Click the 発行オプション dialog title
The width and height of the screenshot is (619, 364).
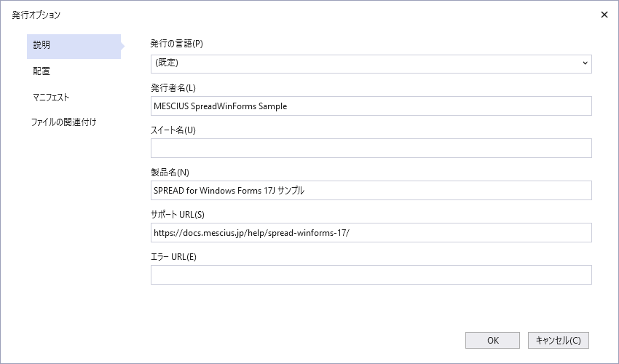[x=36, y=15]
